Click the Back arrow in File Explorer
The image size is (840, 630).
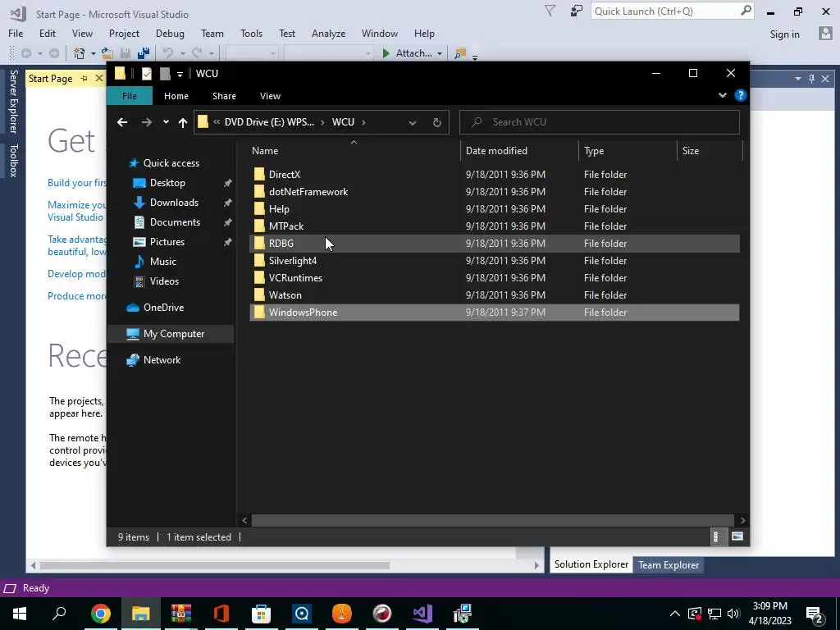[122, 122]
